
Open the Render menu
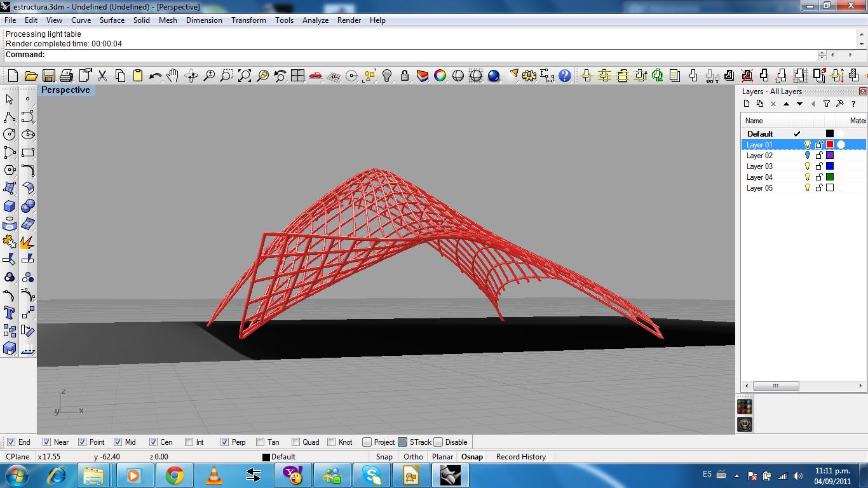[349, 20]
